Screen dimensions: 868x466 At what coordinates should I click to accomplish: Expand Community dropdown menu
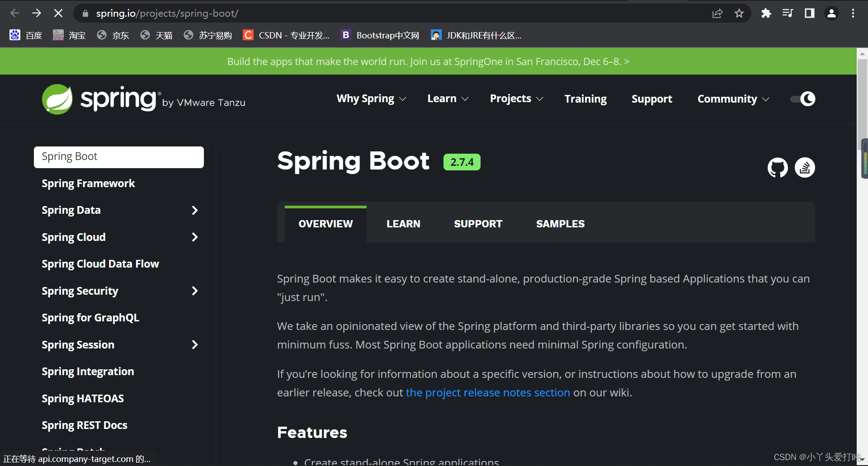coord(733,99)
